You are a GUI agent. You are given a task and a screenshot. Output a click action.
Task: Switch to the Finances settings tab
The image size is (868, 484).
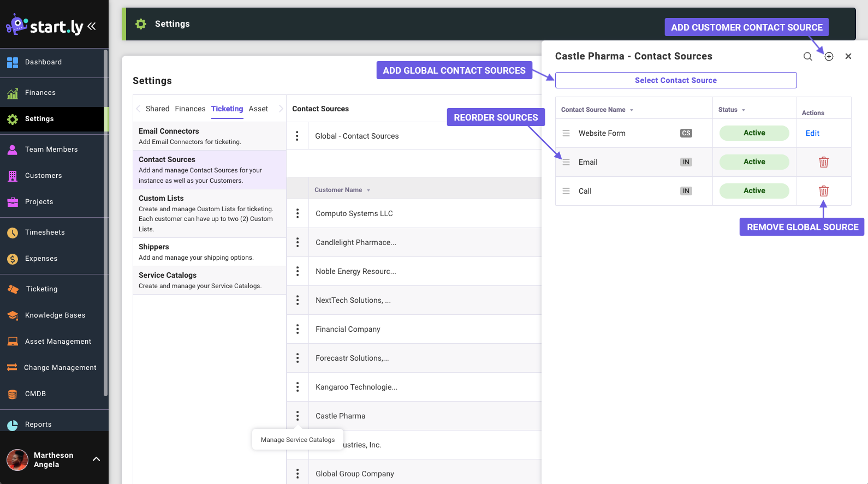tap(190, 109)
